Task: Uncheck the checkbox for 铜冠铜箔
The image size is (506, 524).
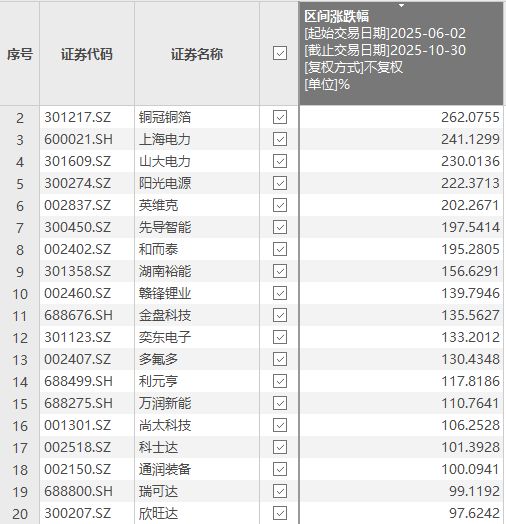Action: point(280,117)
